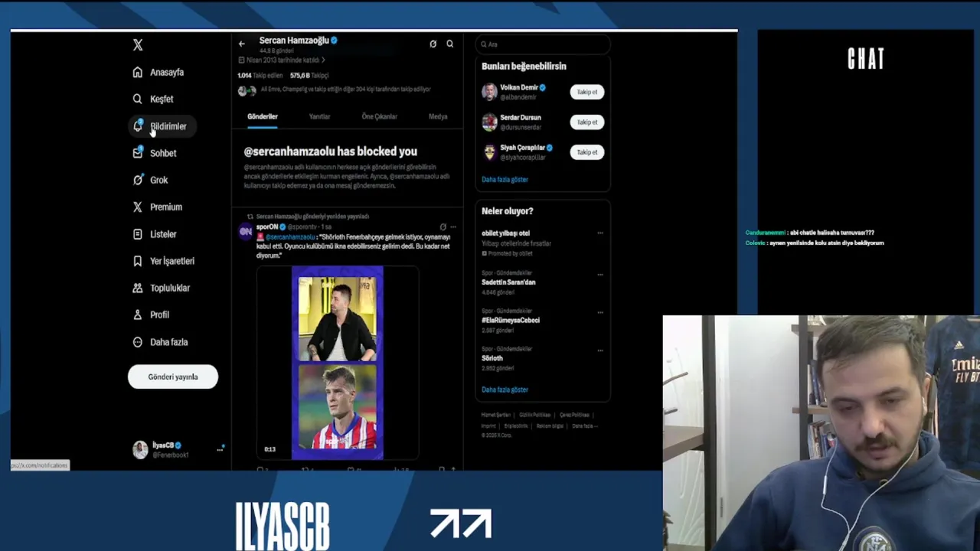This screenshot has height=551, width=980.
Task: Open Anasayfa home icon
Action: (x=137, y=72)
